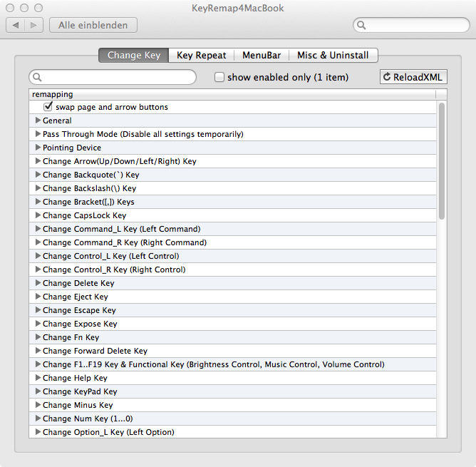This screenshot has width=476, height=467.
Task: Expand Change Option_L Key group
Action: pos(38,432)
